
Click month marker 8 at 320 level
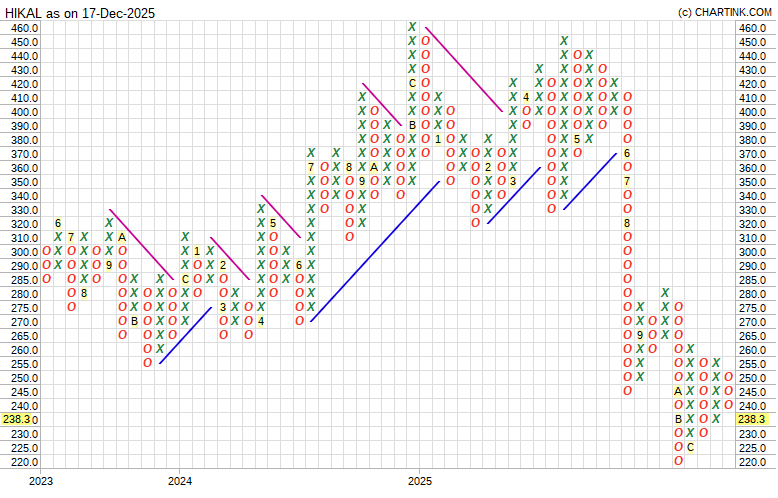pos(627,223)
